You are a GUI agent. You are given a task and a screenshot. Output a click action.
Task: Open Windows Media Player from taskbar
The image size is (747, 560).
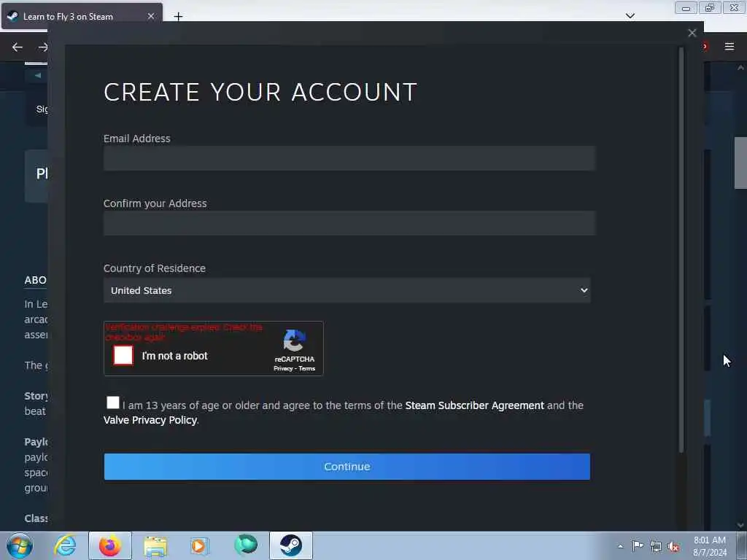pyautogui.click(x=199, y=545)
